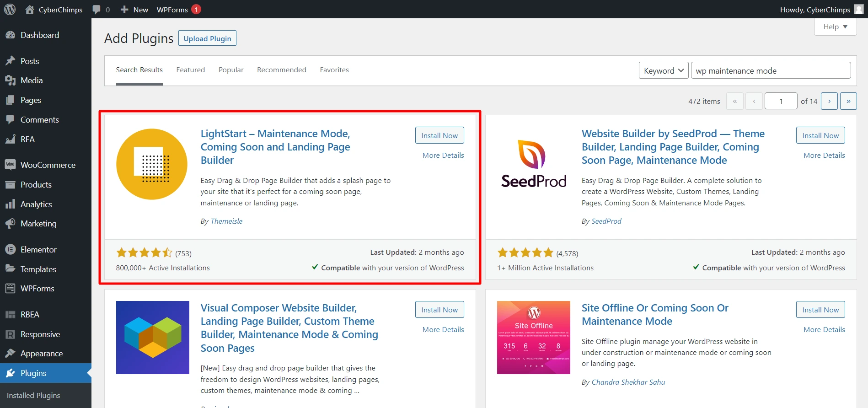Screen dimensions: 868x408
Task: Install the Visual Composer plugin now
Action: (439, 310)
